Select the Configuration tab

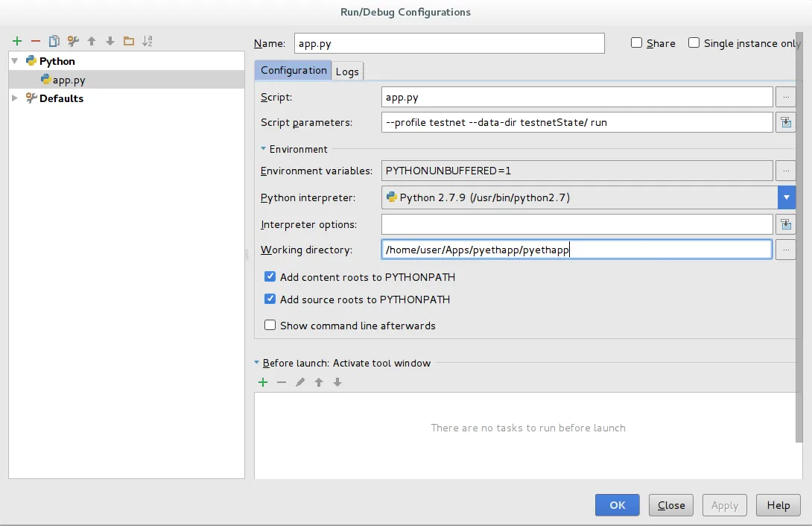click(x=294, y=70)
